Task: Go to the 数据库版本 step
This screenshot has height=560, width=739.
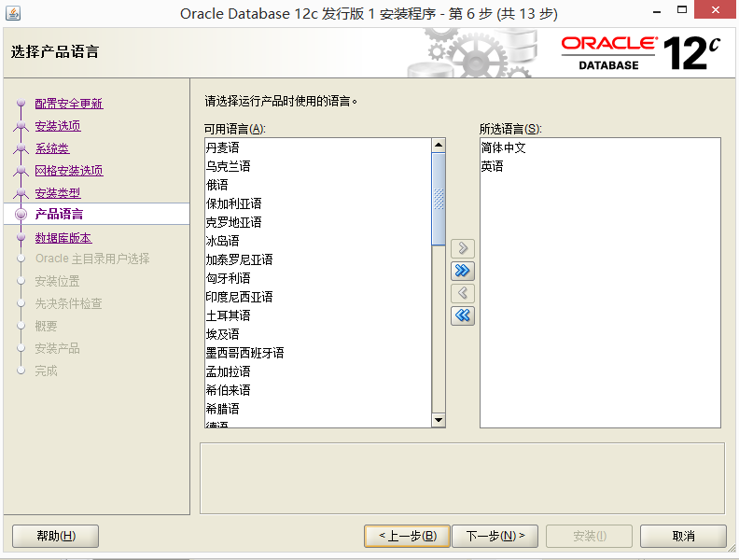Action: pyautogui.click(x=63, y=238)
